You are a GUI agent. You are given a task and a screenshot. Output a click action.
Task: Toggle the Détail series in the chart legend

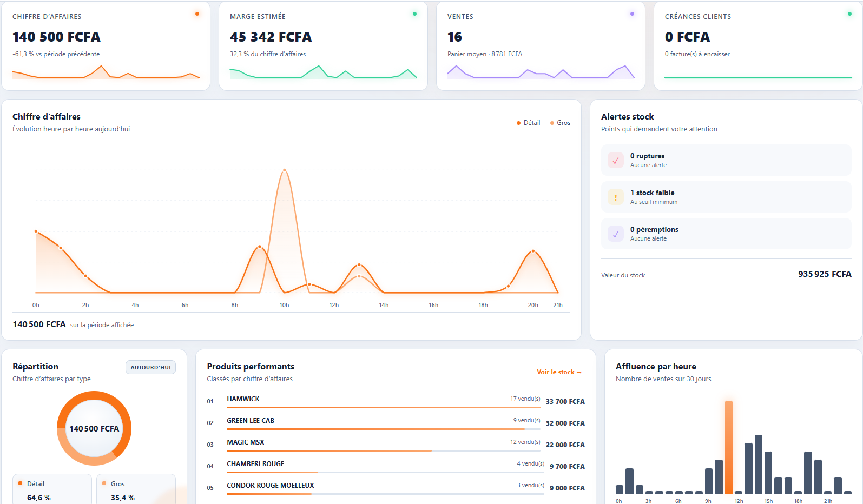[x=529, y=123]
